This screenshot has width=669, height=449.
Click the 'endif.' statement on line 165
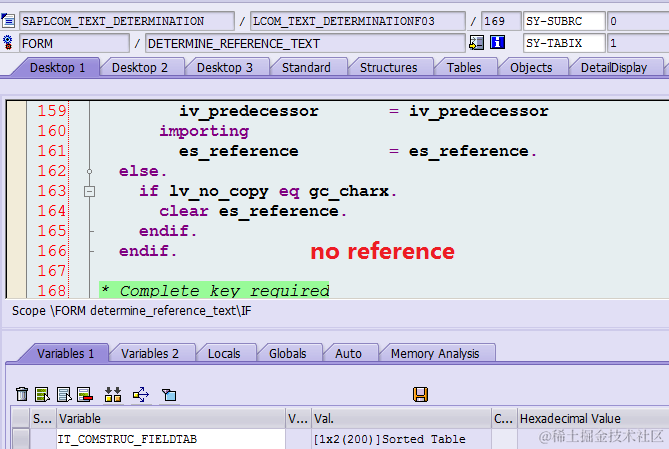click(x=168, y=231)
